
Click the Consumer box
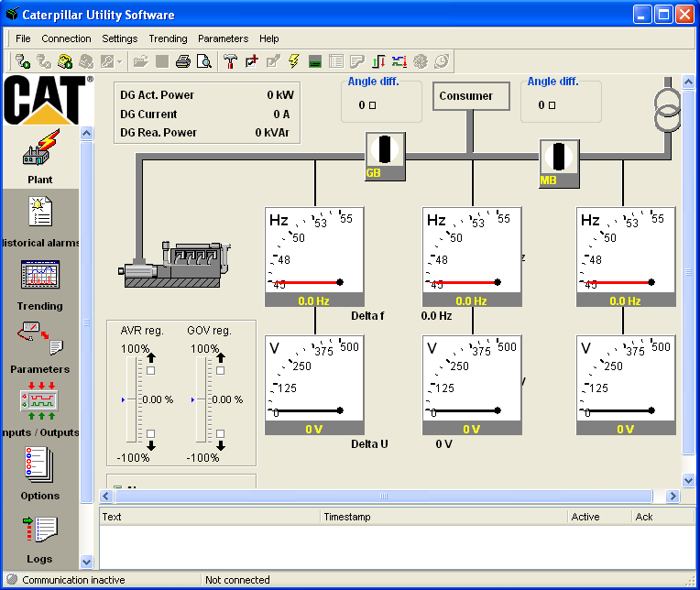pyautogui.click(x=472, y=96)
